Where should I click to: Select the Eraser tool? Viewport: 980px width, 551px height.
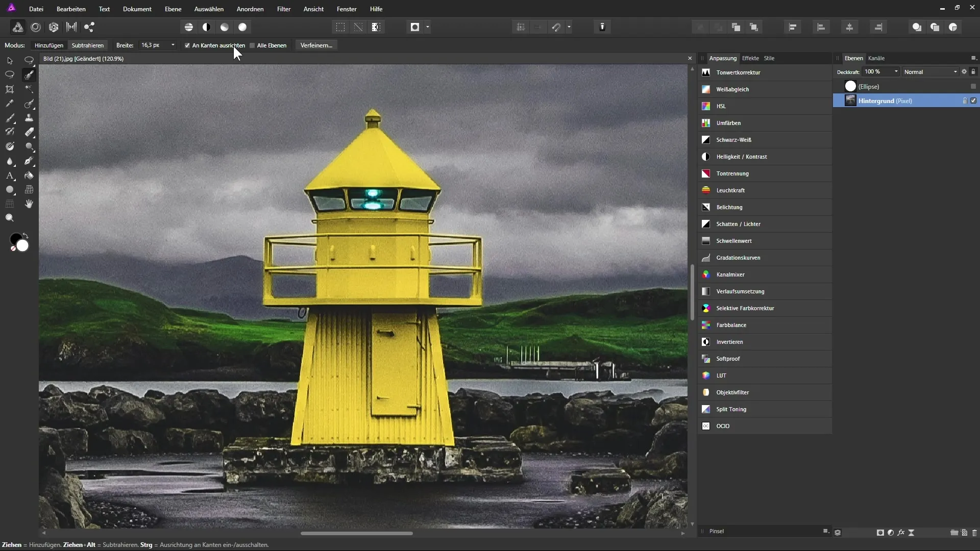point(29,132)
